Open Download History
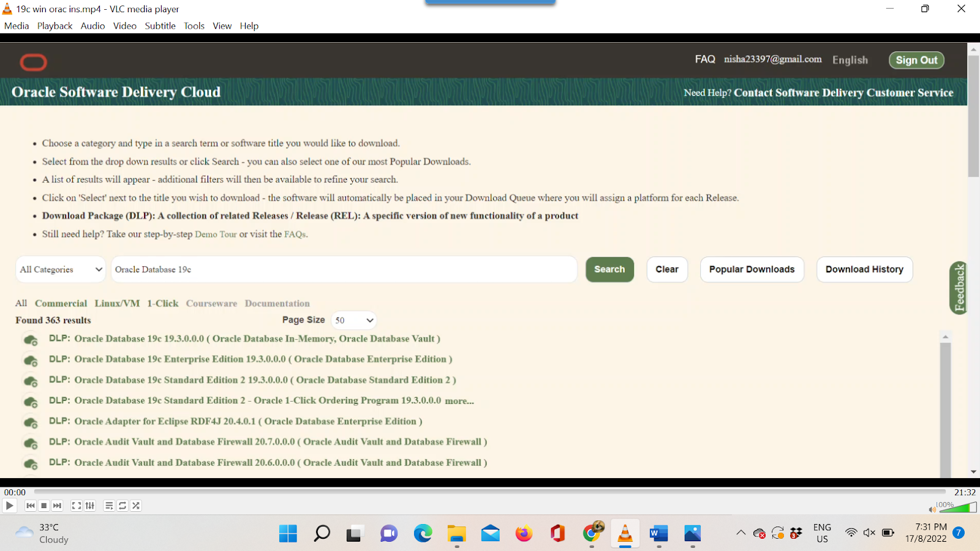The image size is (980, 551). click(864, 269)
